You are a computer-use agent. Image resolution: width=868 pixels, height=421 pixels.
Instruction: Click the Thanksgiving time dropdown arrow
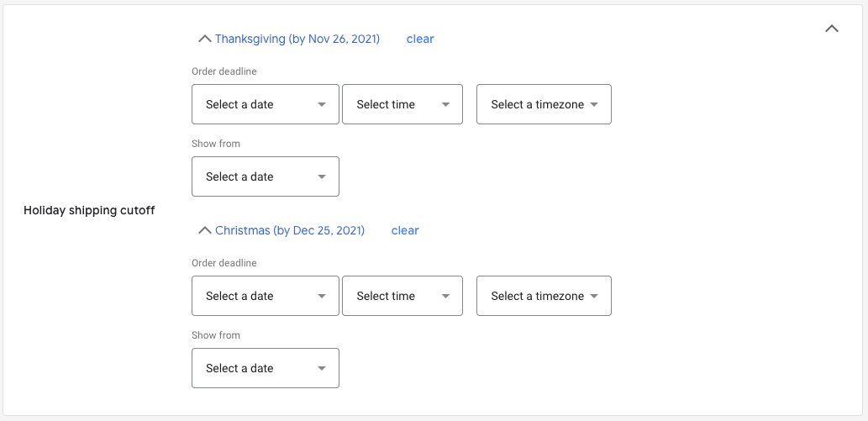coord(445,105)
